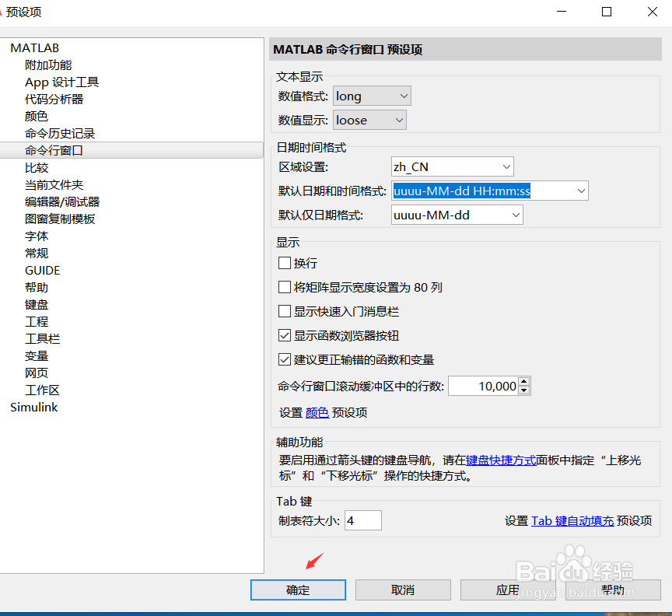Go to 字体 preferences

37,236
